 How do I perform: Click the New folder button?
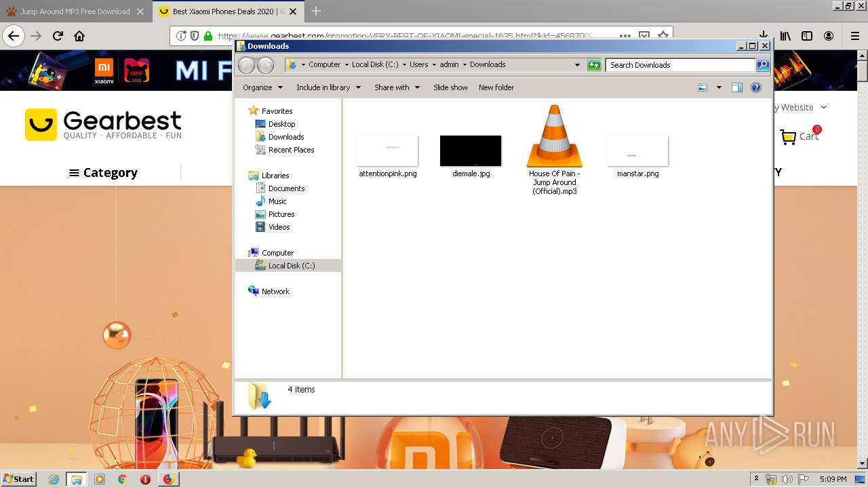point(496,87)
